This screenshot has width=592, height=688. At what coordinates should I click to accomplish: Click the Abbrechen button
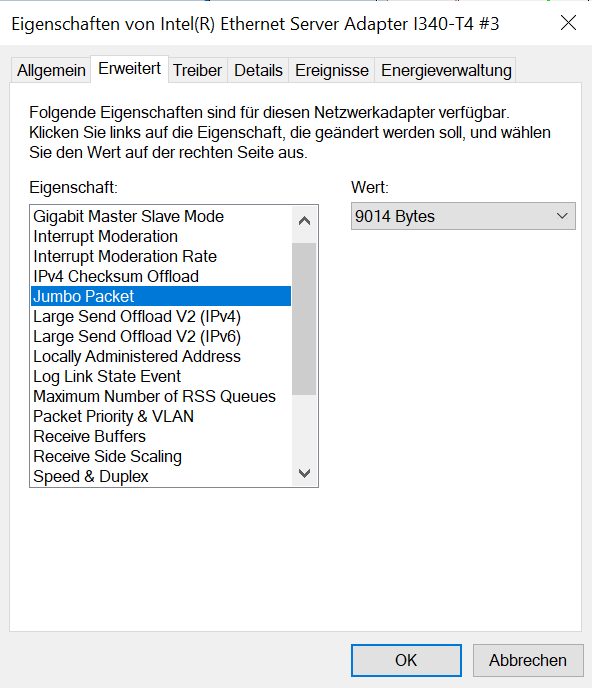[x=528, y=660]
